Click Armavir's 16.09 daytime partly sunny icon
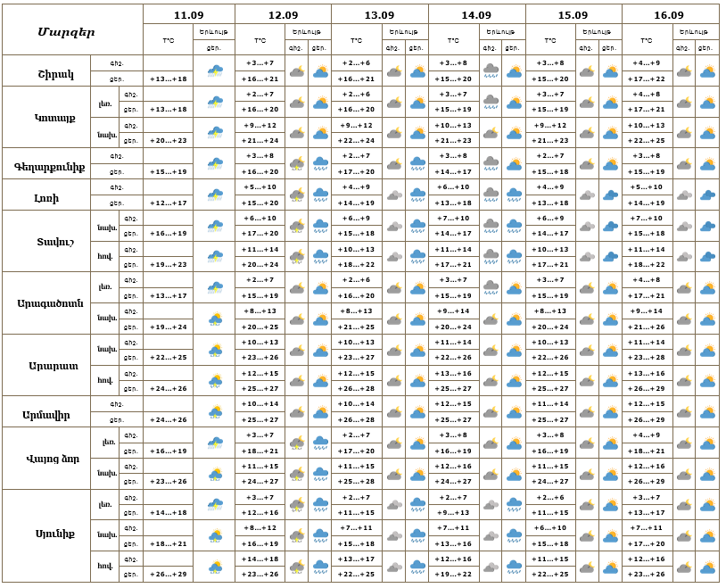This screenshot has width=726, height=588. (x=707, y=412)
